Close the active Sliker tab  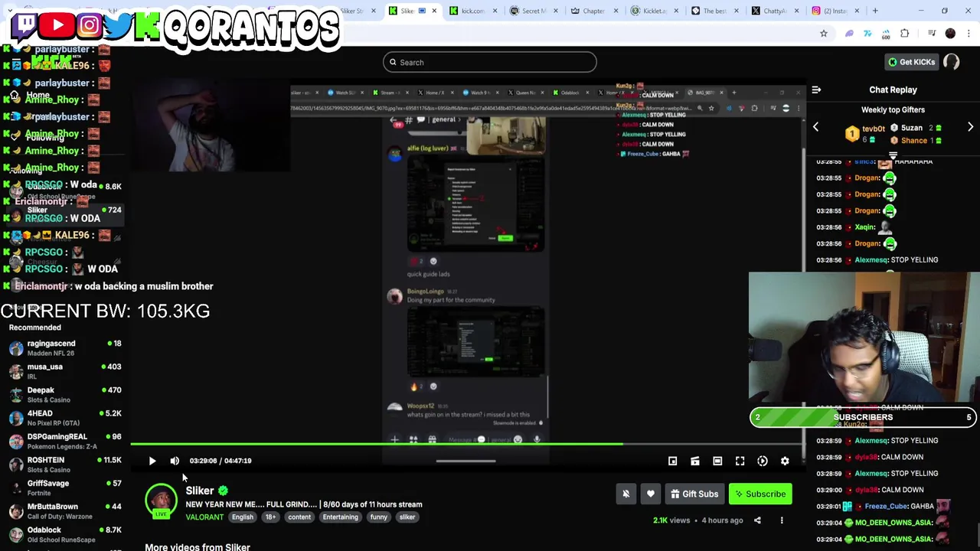click(434, 11)
